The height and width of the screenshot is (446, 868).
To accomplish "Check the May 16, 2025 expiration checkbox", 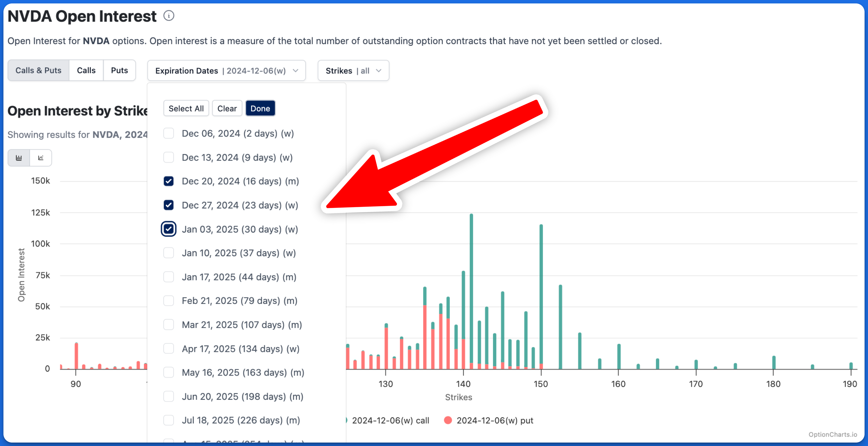I will [169, 373].
